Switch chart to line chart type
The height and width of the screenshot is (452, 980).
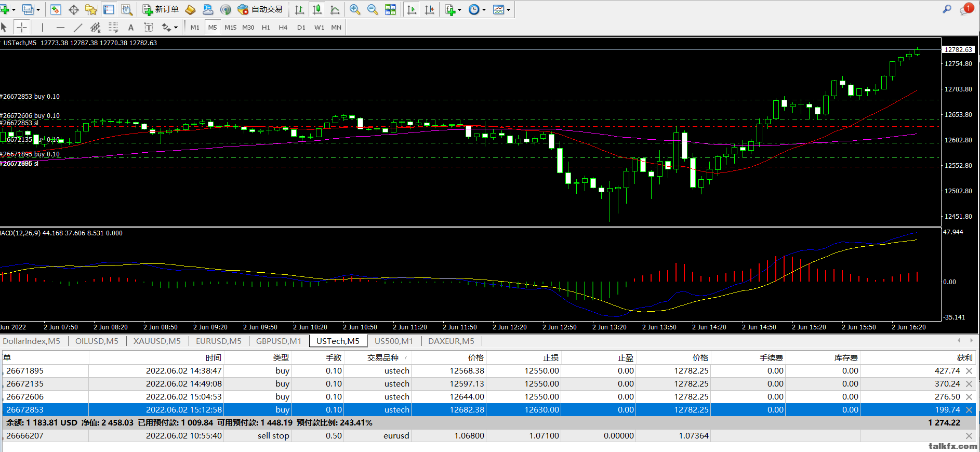click(x=335, y=9)
